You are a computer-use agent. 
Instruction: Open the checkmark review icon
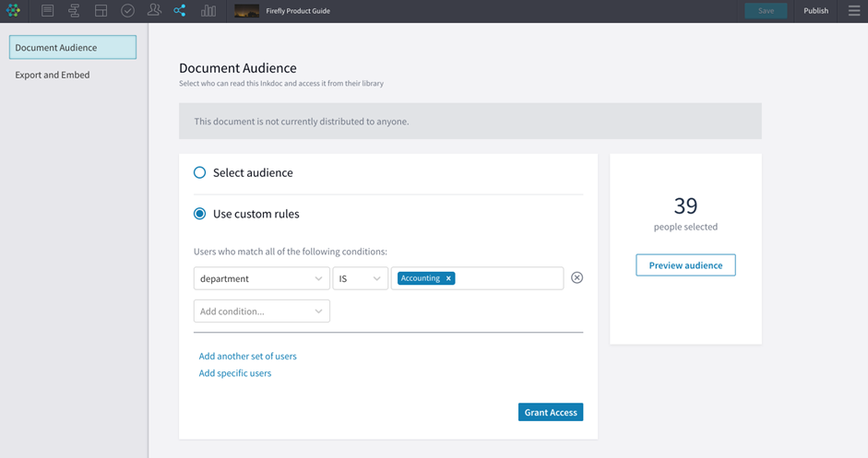tap(127, 11)
